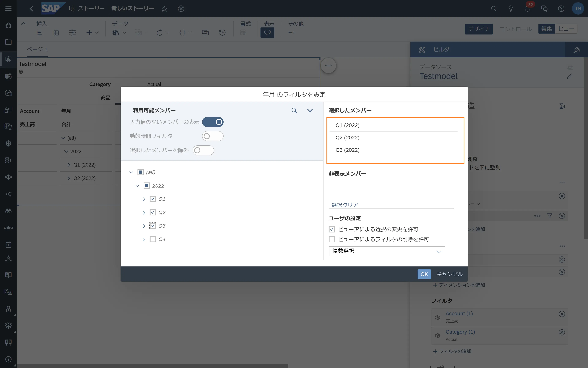Toggle the (all) checkbox
Image resolution: width=588 pixels, height=368 pixels.
tap(140, 172)
